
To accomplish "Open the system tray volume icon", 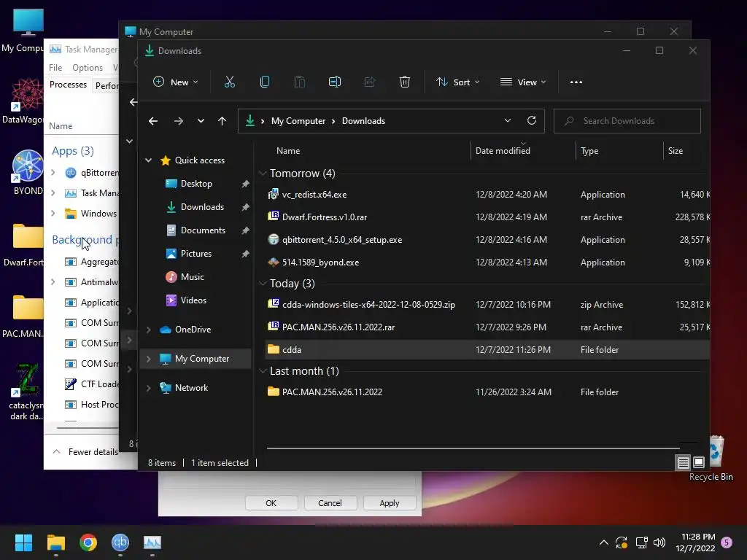I will click(x=659, y=542).
